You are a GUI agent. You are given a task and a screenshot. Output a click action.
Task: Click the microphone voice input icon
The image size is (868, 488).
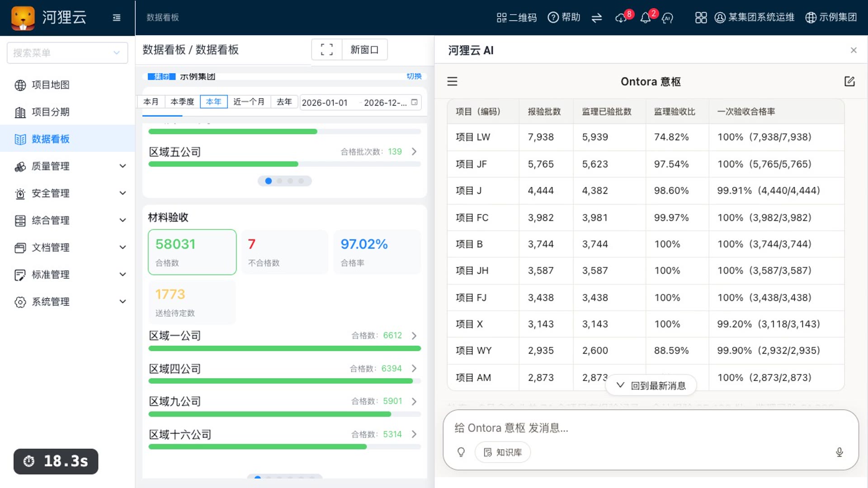[x=840, y=452]
